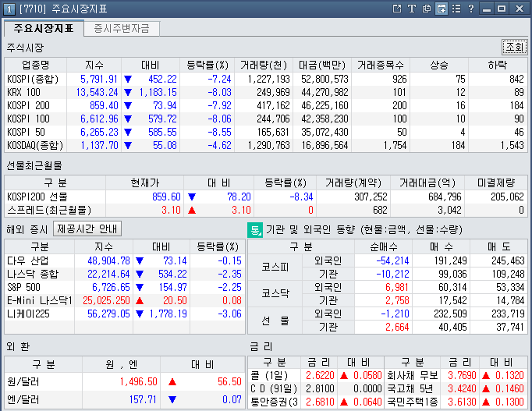Open the 증시주변자금 tab
The image size is (532, 411).
(x=121, y=29)
